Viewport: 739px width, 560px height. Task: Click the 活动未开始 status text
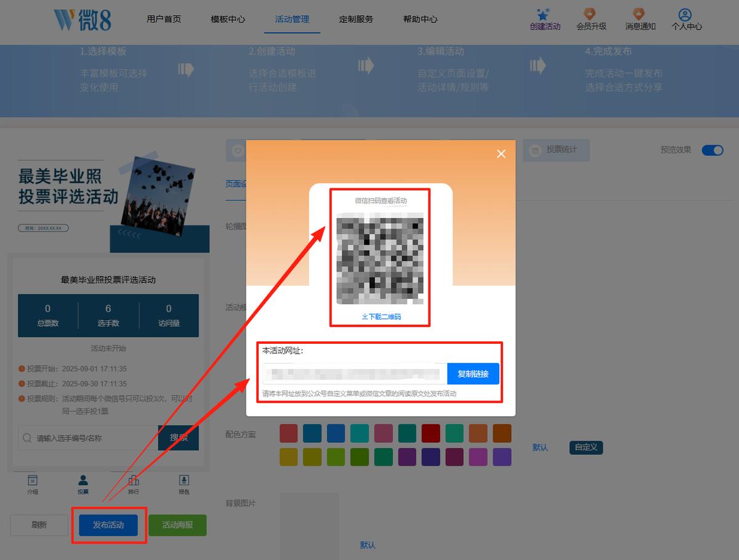coord(108,348)
